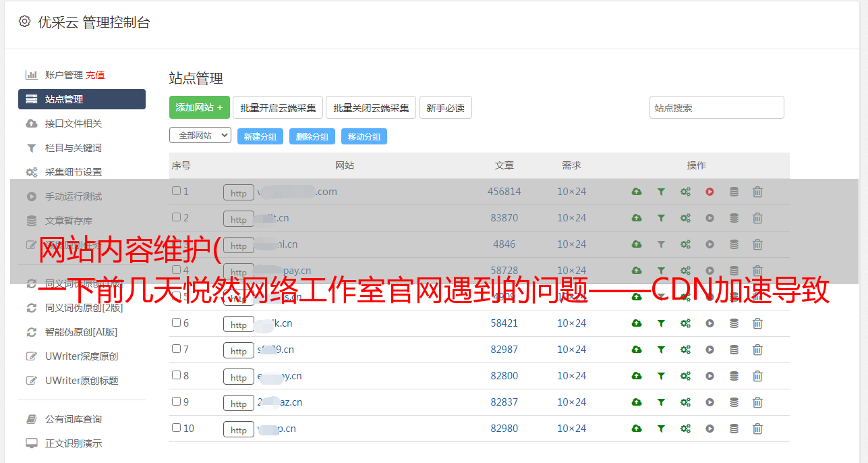Click 批量开启云端采集 button
Screen dimensions: 868x463
coord(278,107)
